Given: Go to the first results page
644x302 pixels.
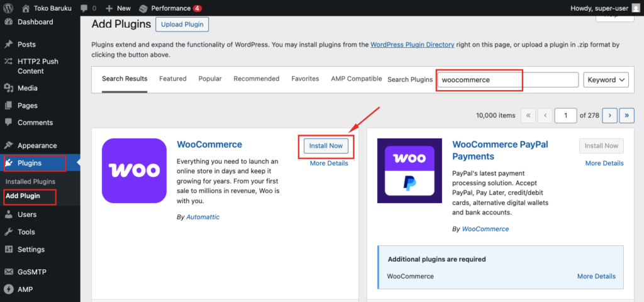Looking at the screenshot, I should click(x=528, y=116).
